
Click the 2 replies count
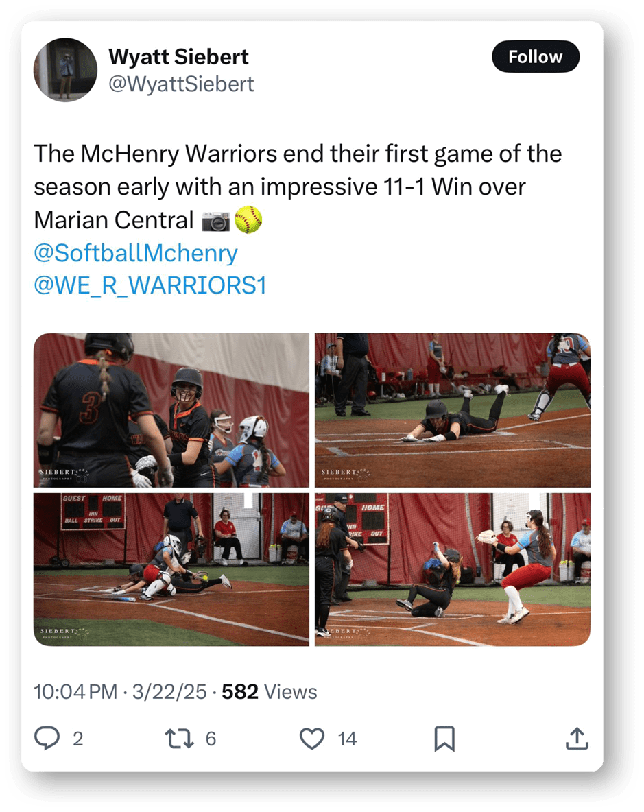(78, 739)
